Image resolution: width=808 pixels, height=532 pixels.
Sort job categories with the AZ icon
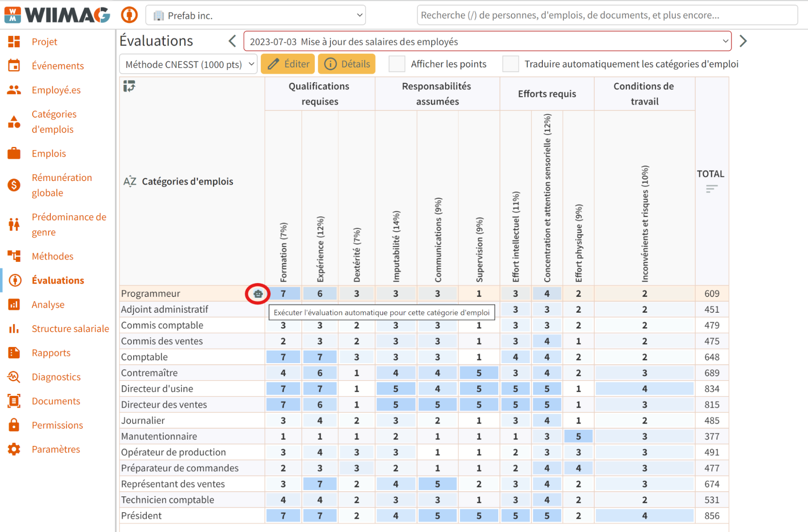130,181
